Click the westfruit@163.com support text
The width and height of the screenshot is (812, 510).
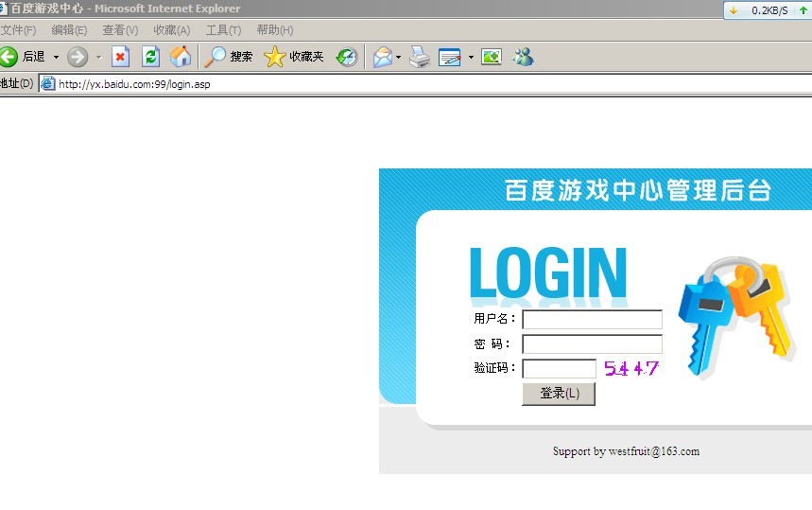(x=653, y=451)
